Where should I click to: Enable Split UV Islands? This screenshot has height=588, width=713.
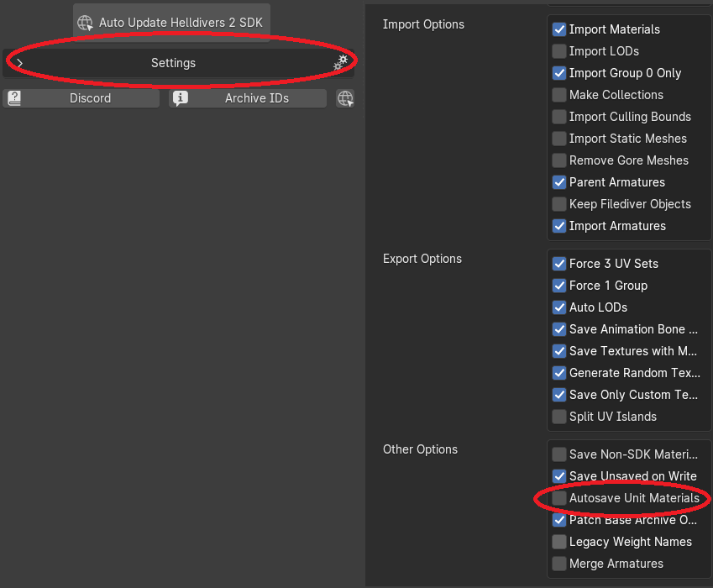click(559, 417)
